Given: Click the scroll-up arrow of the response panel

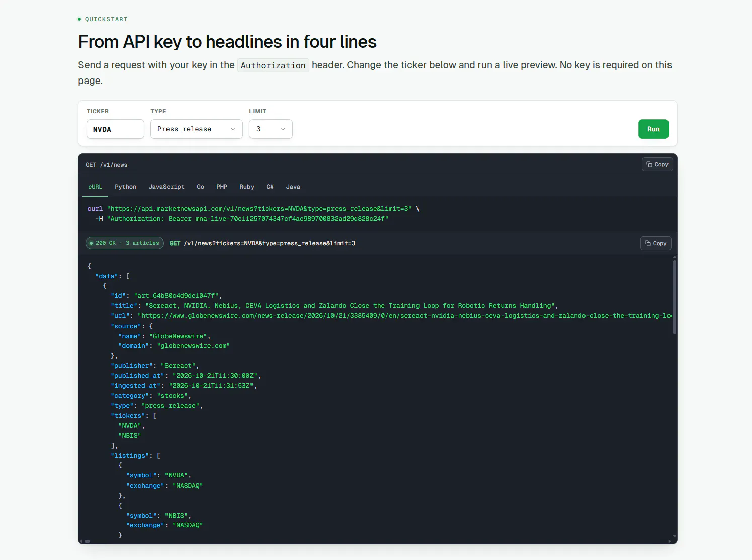Looking at the screenshot, I should click(x=675, y=257).
